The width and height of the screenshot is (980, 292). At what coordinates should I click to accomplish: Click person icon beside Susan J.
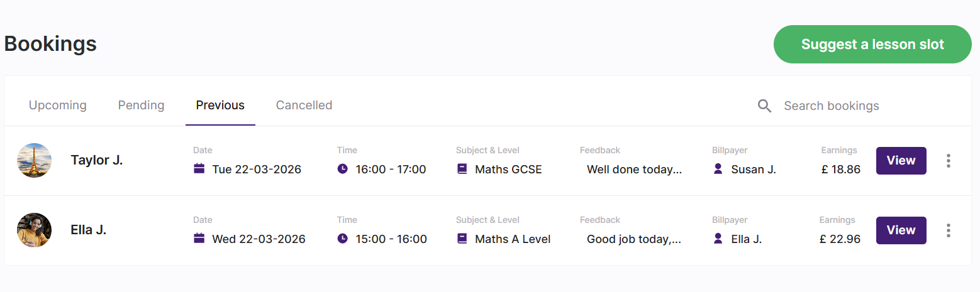pos(718,169)
